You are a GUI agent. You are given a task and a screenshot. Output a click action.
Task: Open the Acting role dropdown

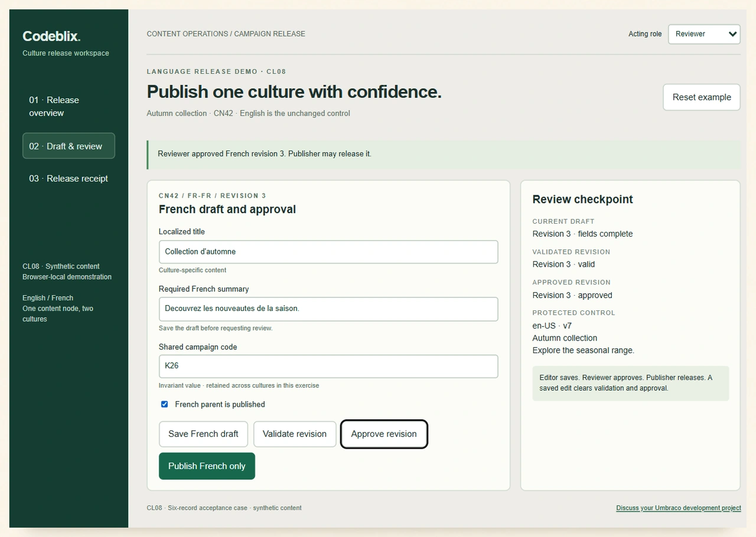tap(704, 34)
